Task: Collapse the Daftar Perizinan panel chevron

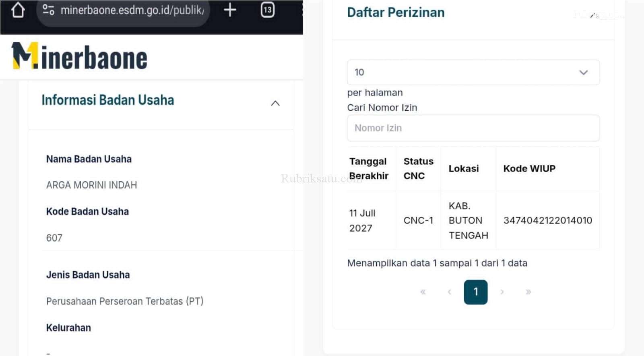Action: [x=595, y=16]
